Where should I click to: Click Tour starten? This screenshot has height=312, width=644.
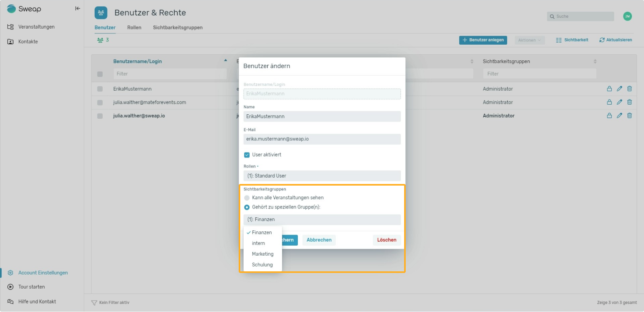pos(31,287)
